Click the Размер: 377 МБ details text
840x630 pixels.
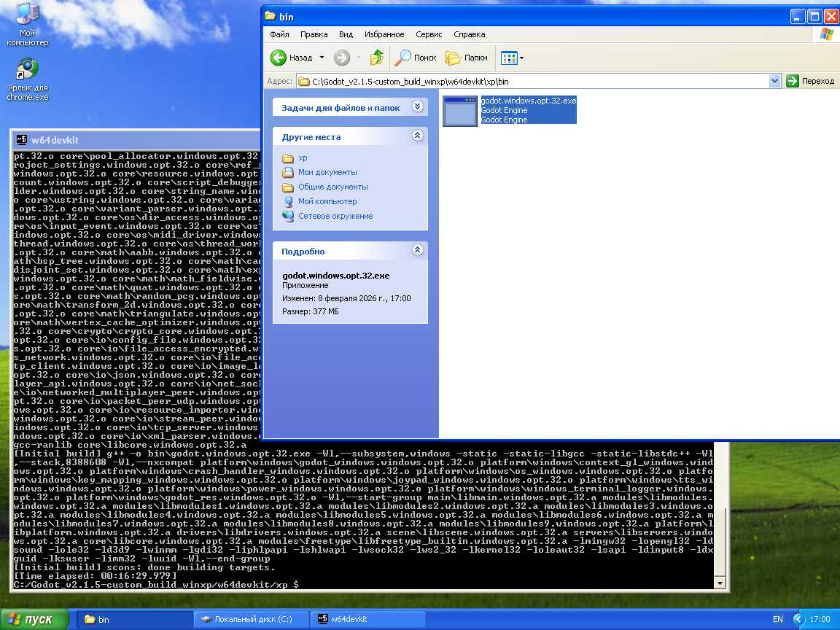pyautogui.click(x=310, y=311)
